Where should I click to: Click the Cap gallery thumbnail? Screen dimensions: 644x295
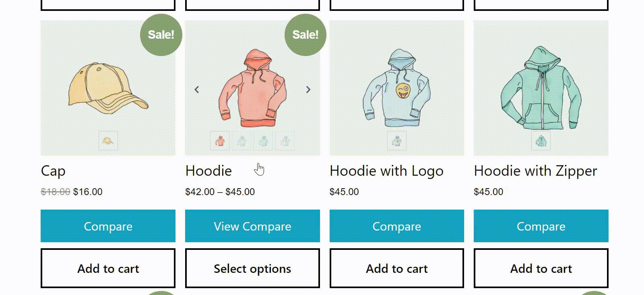point(108,141)
